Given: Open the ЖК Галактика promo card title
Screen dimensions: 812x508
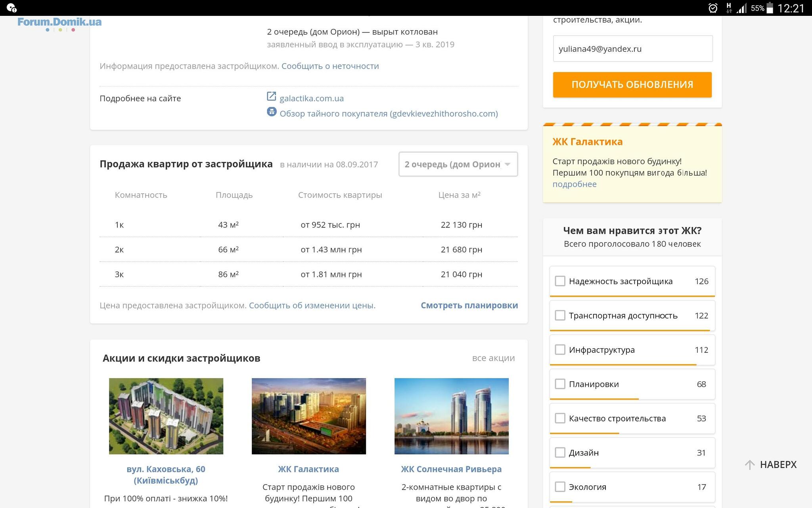Looking at the screenshot, I should pyautogui.click(x=308, y=469).
